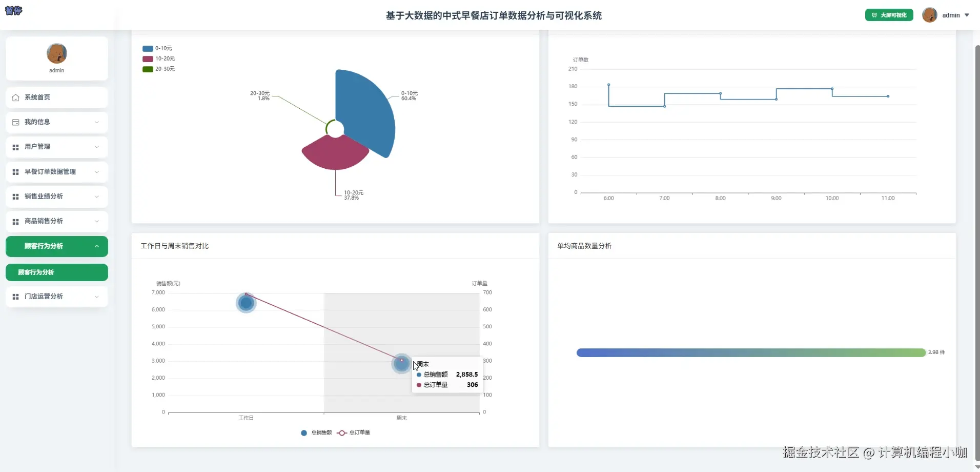Click the top-right admin username text

pyautogui.click(x=951, y=15)
